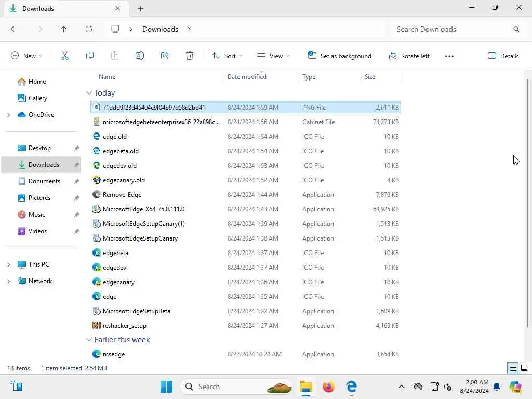
Task: Click the Copy icon in toolbar
Action: (89, 56)
